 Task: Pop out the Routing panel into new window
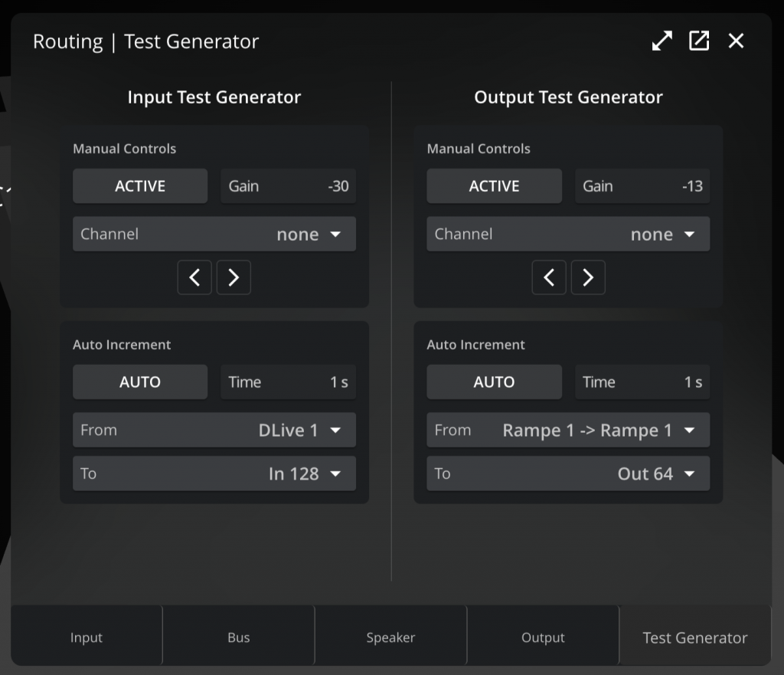(x=699, y=41)
